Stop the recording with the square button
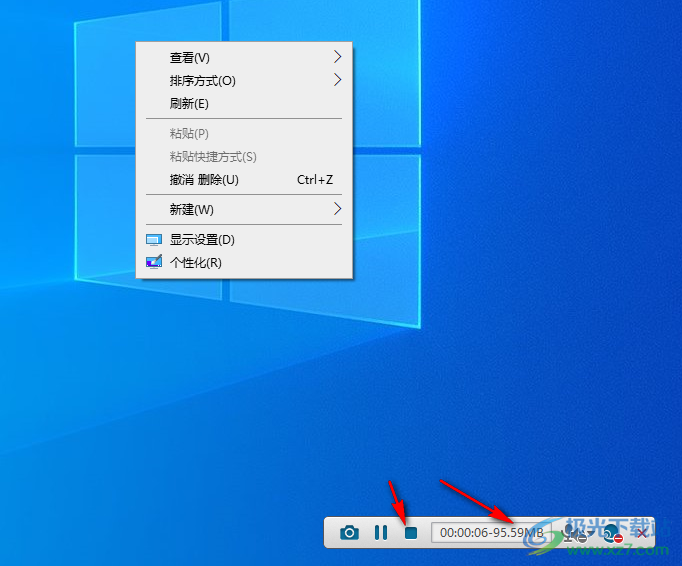The width and height of the screenshot is (682, 566). tap(411, 533)
